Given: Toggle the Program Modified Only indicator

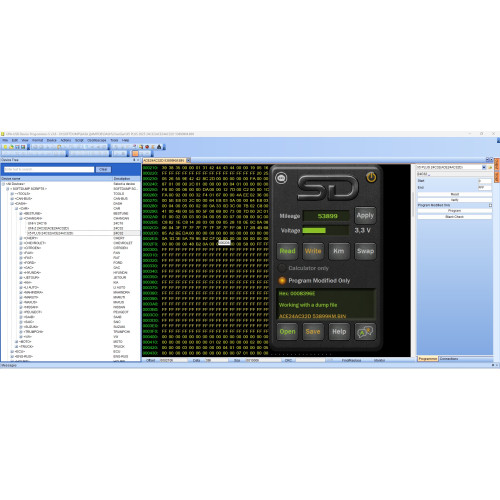Looking at the screenshot, I should point(282,281).
